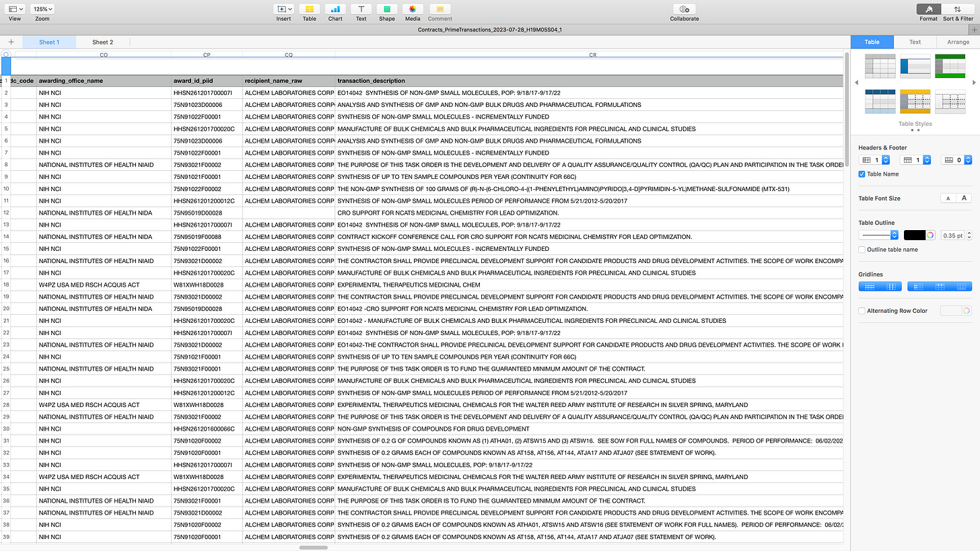
Task: Click the Format paintbrush icon
Action: click(929, 9)
